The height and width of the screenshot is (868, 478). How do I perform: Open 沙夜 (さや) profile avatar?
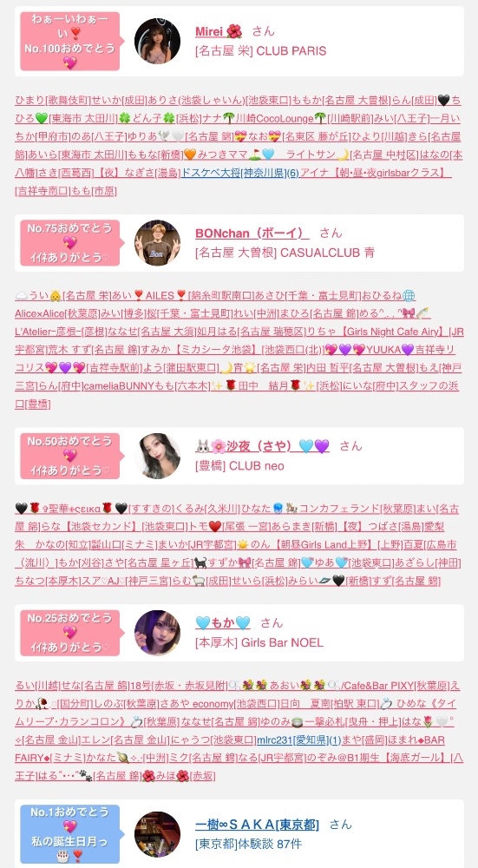[157, 457]
